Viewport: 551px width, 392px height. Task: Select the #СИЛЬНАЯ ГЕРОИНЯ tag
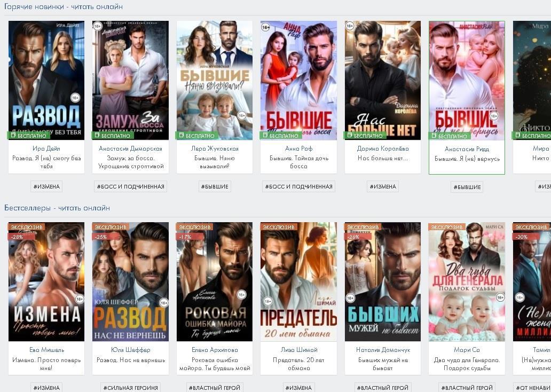point(130,387)
